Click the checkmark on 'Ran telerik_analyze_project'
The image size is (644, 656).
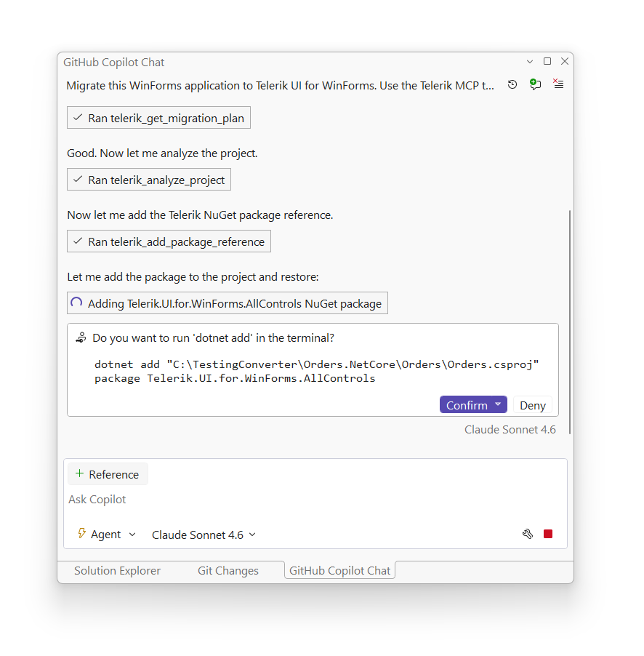[x=77, y=180]
